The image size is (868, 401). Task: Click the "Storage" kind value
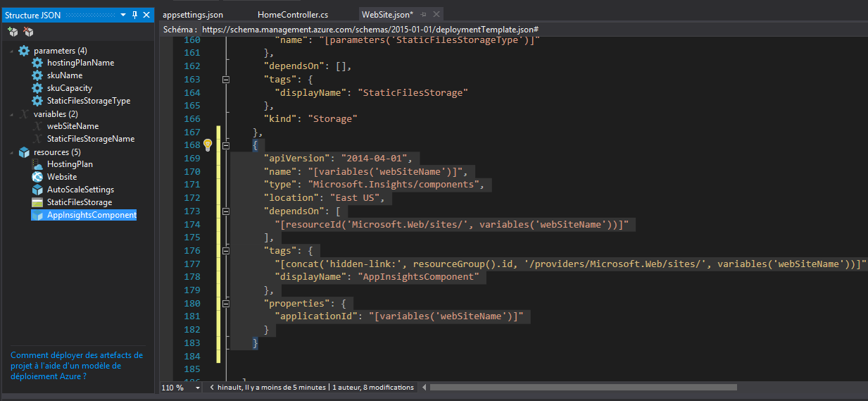(332, 119)
